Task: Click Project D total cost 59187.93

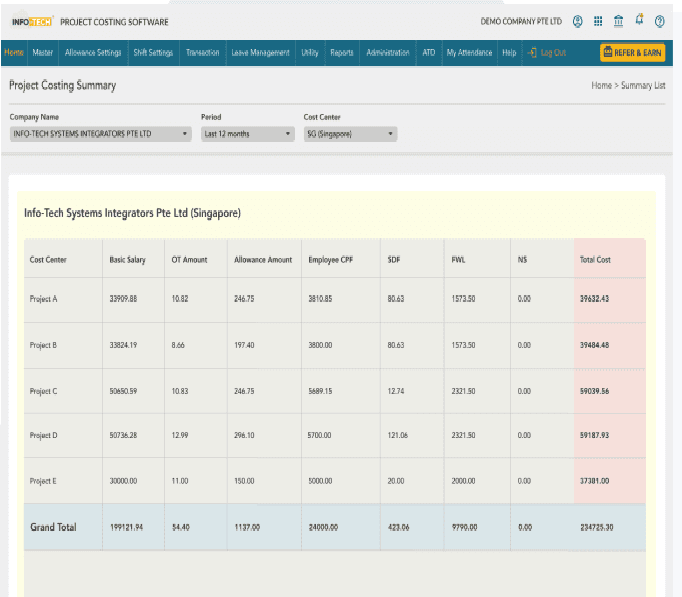Action: click(594, 435)
